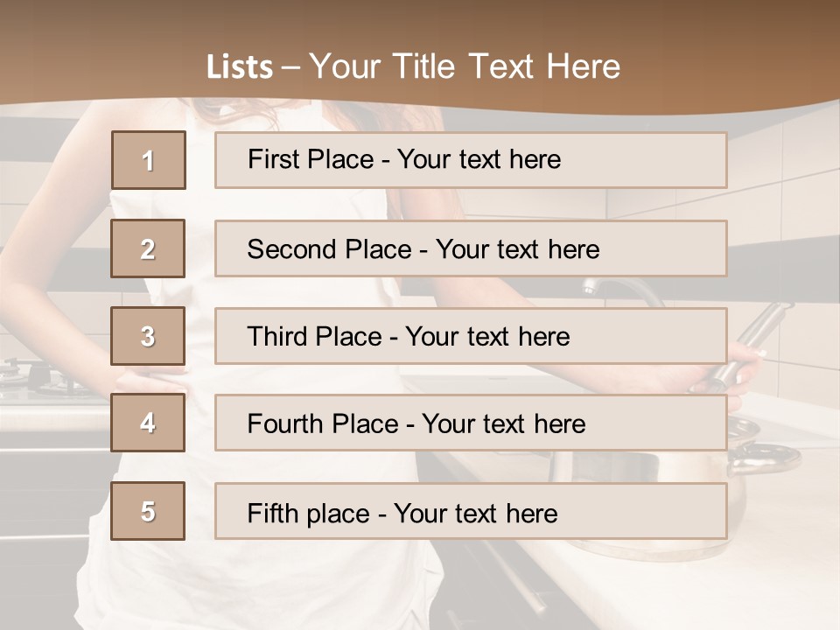Select the Fifth place text bar
The height and width of the screenshot is (630, 840).
[471, 512]
